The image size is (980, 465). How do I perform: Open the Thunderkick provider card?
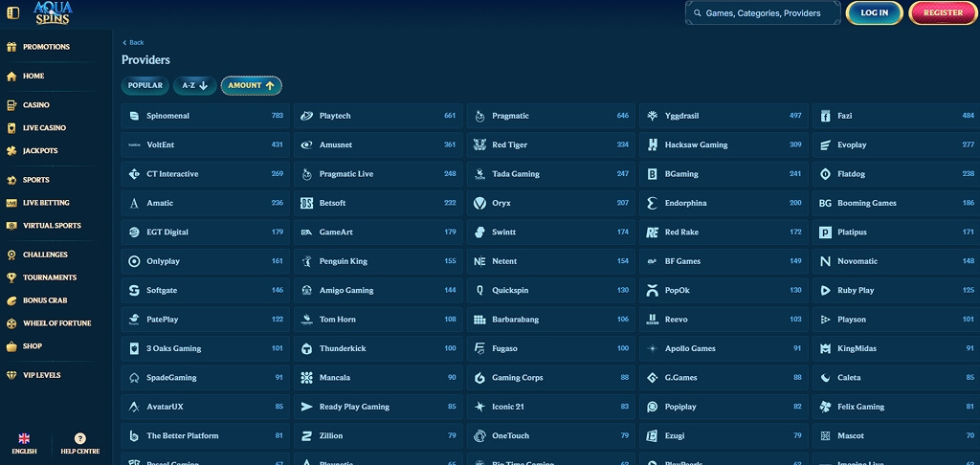pyautogui.click(x=378, y=348)
